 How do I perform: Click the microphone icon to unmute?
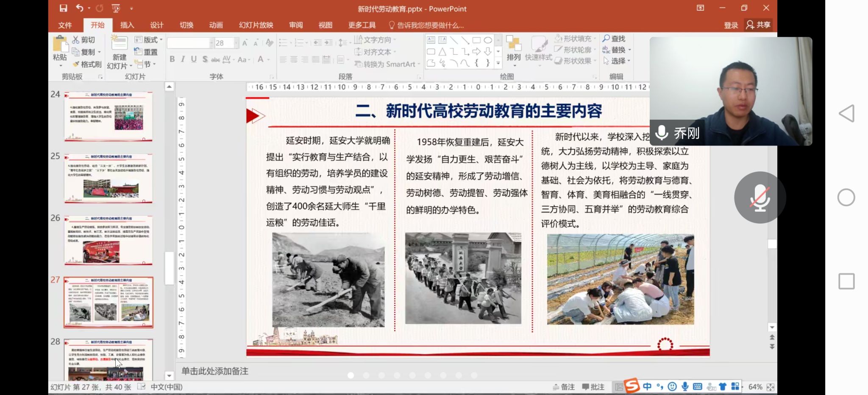click(x=761, y=197)
